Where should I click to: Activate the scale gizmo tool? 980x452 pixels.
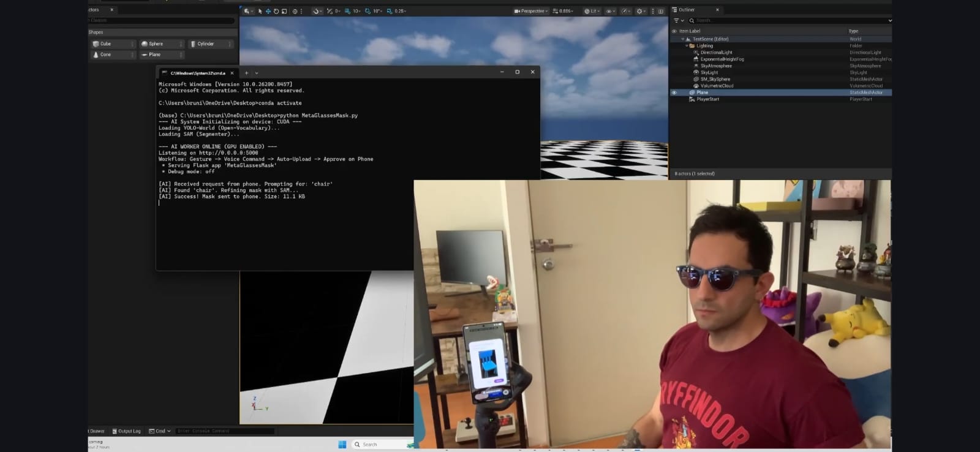[284, 11]
